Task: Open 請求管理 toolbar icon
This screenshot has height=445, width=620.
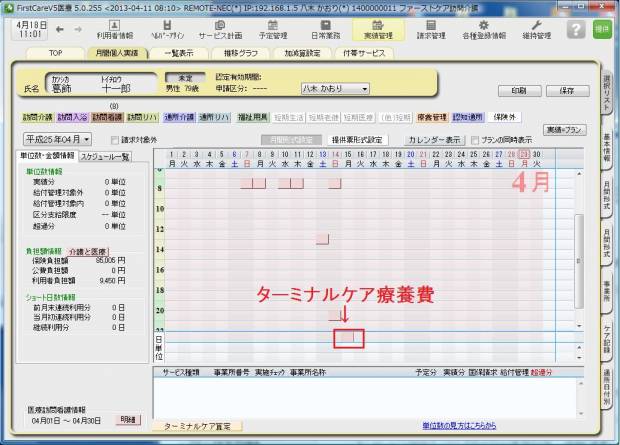Action: point(431,28)
